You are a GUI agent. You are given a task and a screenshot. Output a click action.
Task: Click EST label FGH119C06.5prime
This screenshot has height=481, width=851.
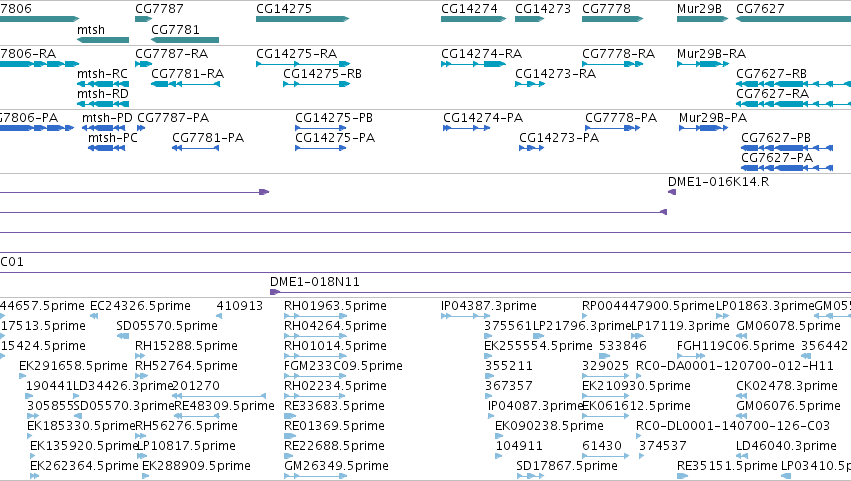(x=736, y=346)
